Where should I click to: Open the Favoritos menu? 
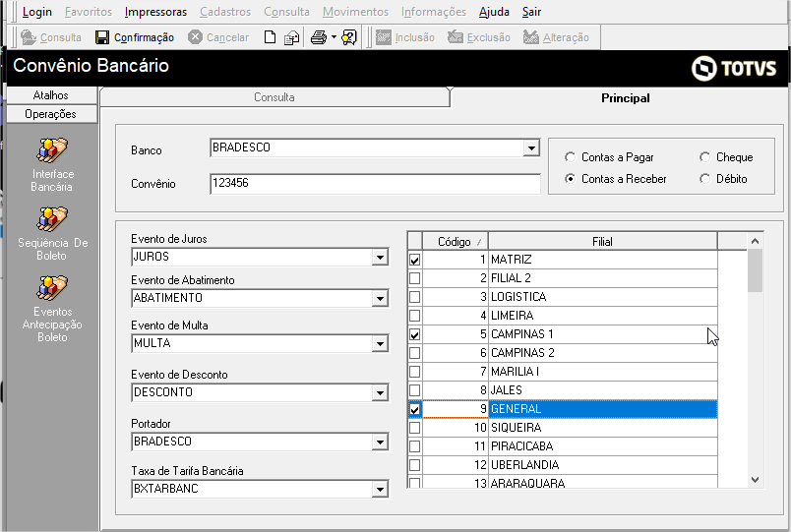[89, 12]
